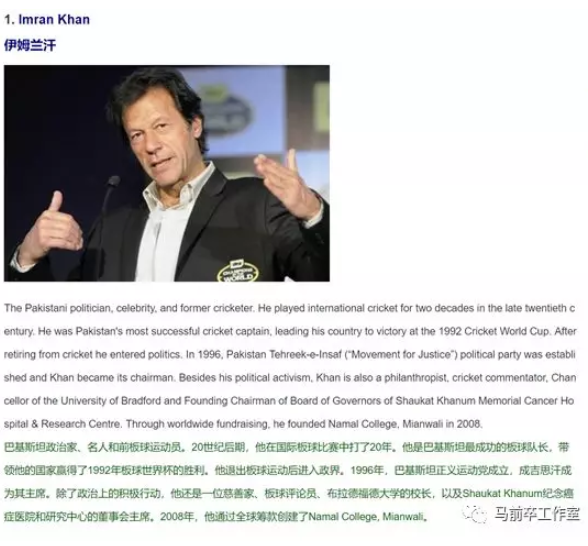This screenshot has width=588, height=546.
Task: Select the Chinese heading 伊姆兰汗
Action: [30, 45]
